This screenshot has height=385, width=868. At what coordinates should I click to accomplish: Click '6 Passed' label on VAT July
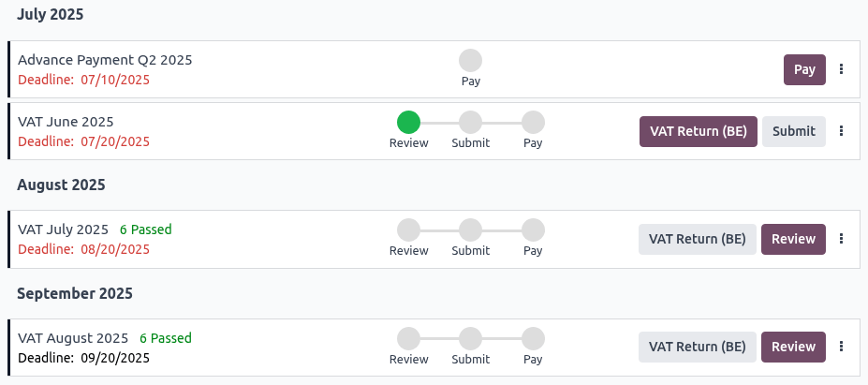pos(145,230)
